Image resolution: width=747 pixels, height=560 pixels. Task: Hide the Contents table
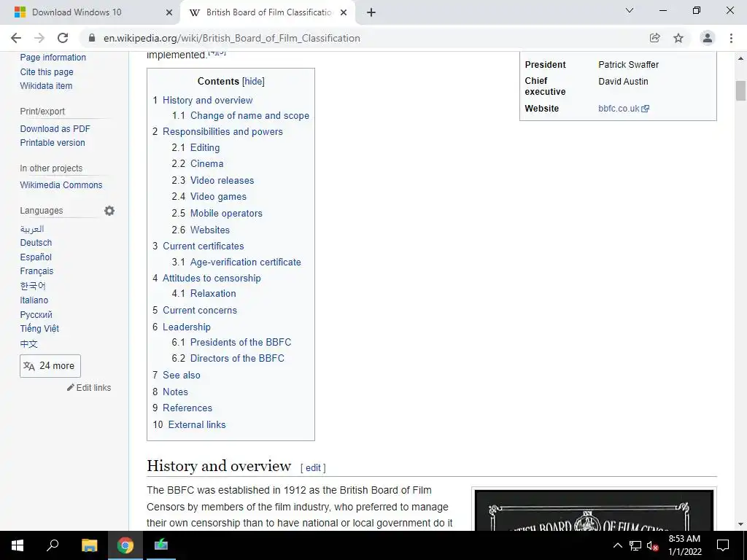[x=253, y=82]
